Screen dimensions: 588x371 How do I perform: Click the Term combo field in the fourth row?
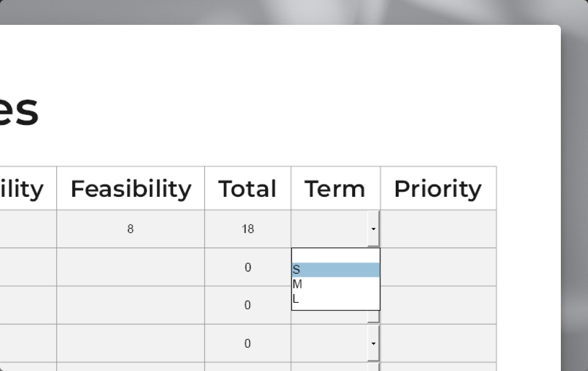pyautogui.click(x=330, y=343)
